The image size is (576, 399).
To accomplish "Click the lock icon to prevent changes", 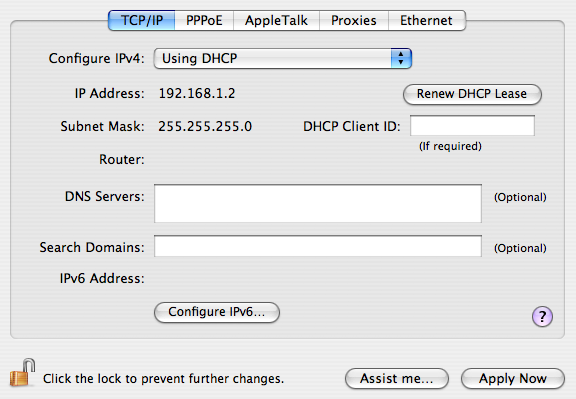I will 22,373.
